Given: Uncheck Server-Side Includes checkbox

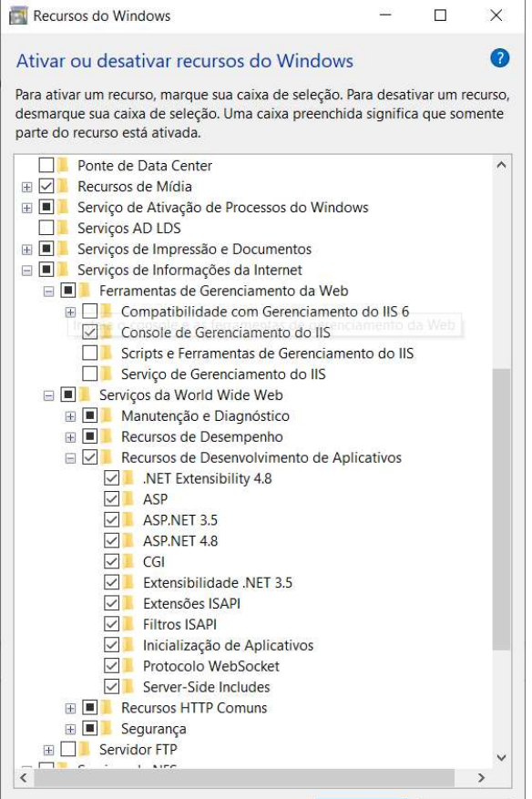Looking at the screenshot, I should (x=112, y=687).
